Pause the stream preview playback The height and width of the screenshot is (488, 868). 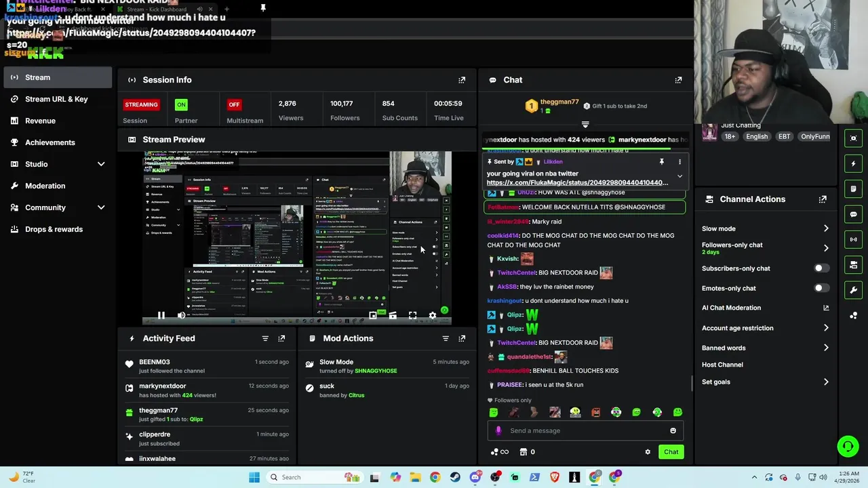click(161, 315)
